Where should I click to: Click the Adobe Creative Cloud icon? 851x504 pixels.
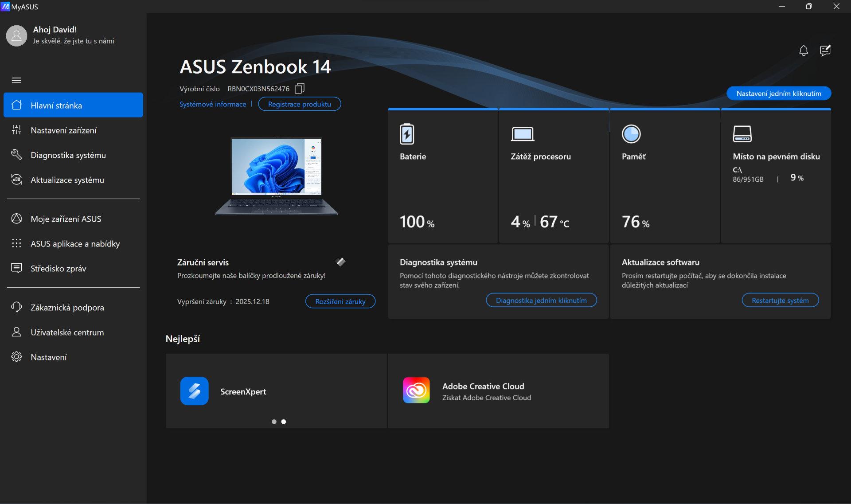point(416,390)
